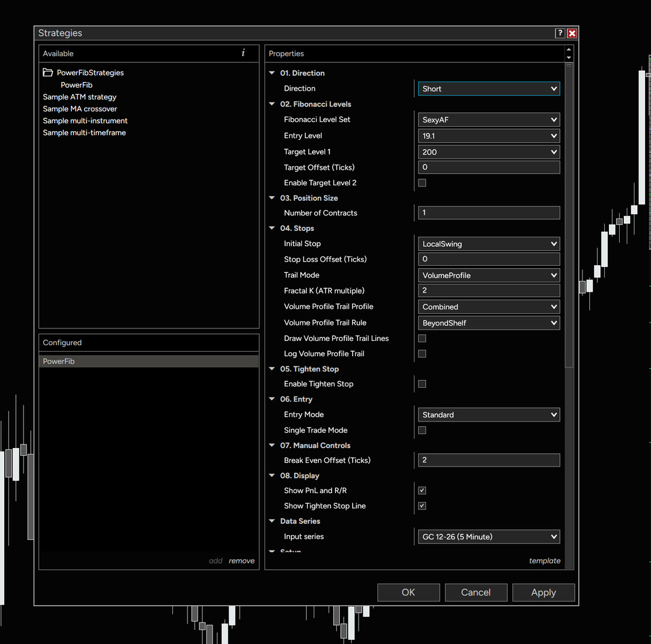Uncheck Show PnL and R/R
Viewport: 651px width, 644px height.
tap(422, 491)
